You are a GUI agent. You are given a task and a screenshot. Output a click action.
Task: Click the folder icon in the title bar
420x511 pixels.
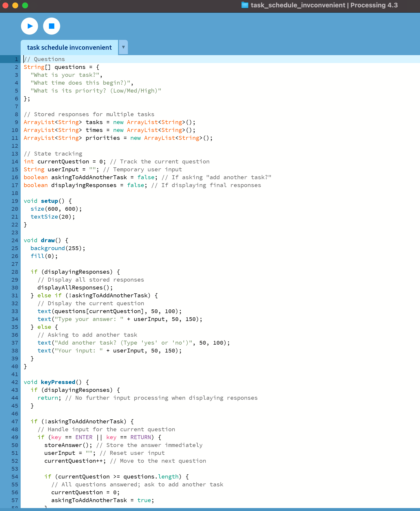pos(245,5)
